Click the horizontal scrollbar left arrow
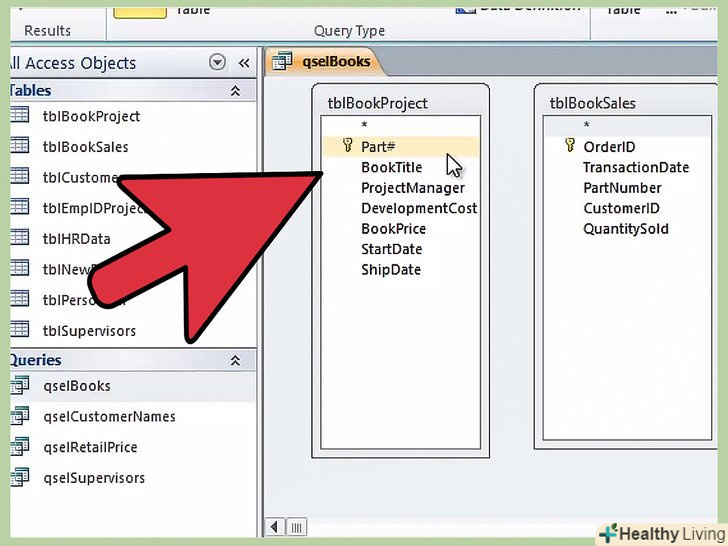Image resolution: width=728 pixels, height=546 pixels. point(274,527)
